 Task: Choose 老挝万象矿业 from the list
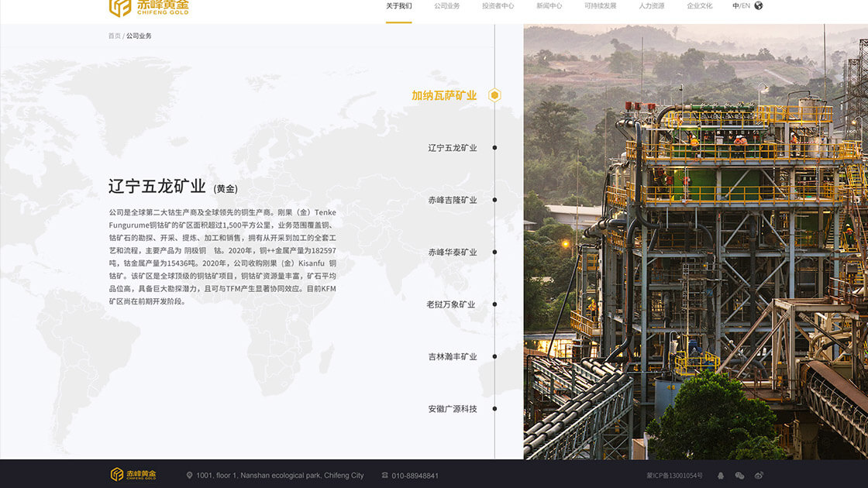451,304
